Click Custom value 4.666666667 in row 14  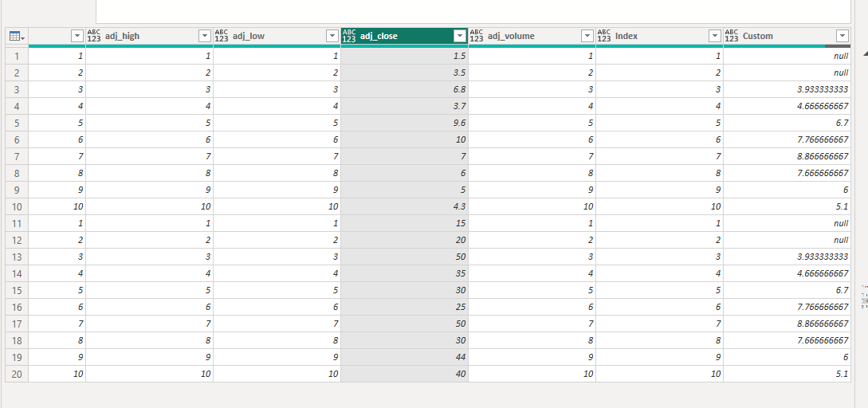point(787,273)
